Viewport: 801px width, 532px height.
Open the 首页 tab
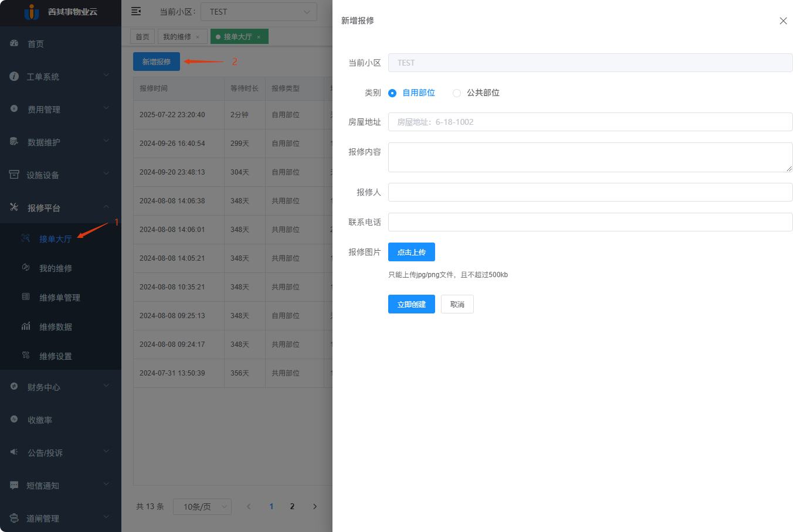coord(142,36)
